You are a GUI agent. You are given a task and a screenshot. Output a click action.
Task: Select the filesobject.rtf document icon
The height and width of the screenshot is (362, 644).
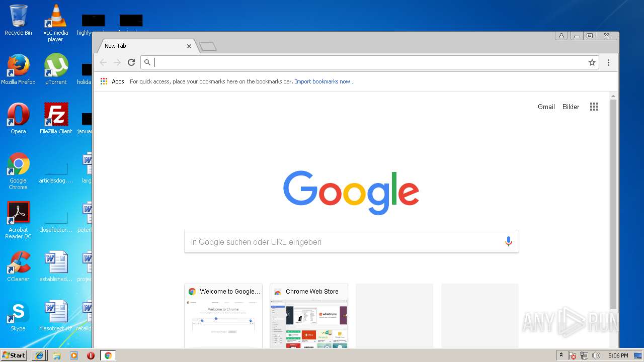pos(55,316)
